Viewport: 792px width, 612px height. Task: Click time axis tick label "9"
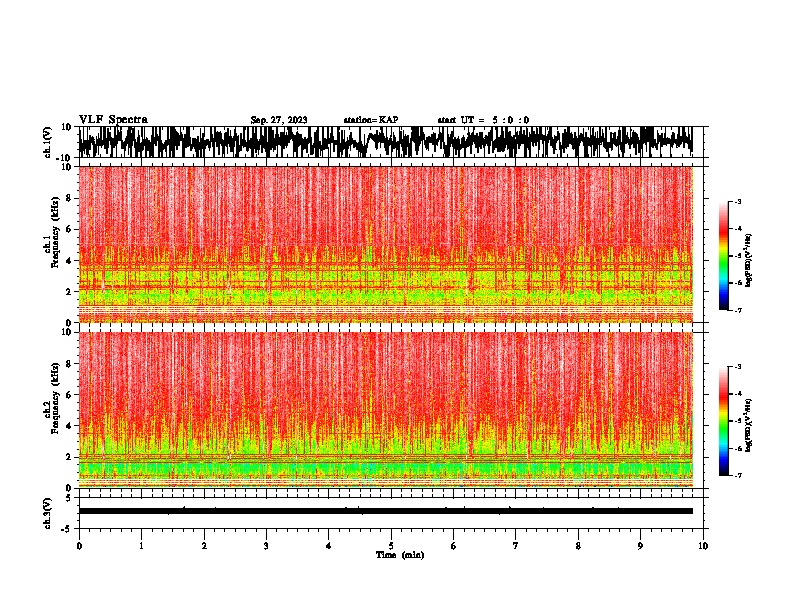tap(640, 546)
